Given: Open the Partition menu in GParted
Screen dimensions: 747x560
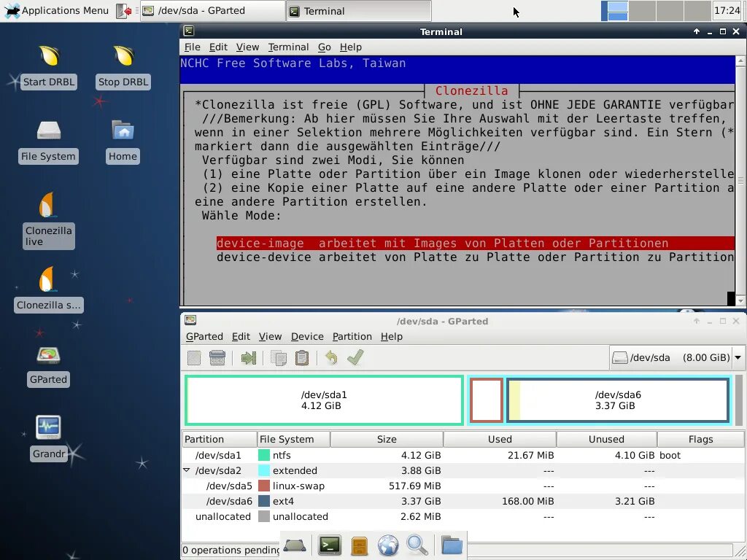Looking at the screenshot, I should pos(352,336).
